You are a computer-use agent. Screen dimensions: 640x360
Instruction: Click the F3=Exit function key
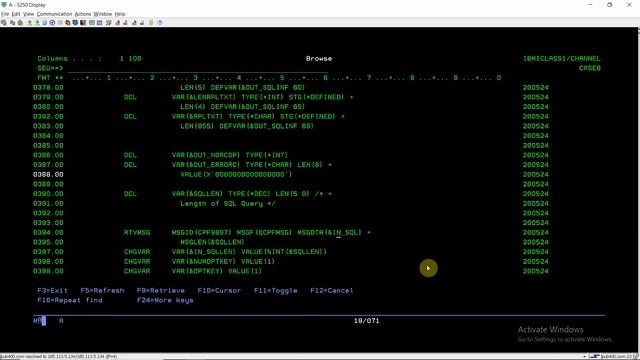tap(53, 291)
